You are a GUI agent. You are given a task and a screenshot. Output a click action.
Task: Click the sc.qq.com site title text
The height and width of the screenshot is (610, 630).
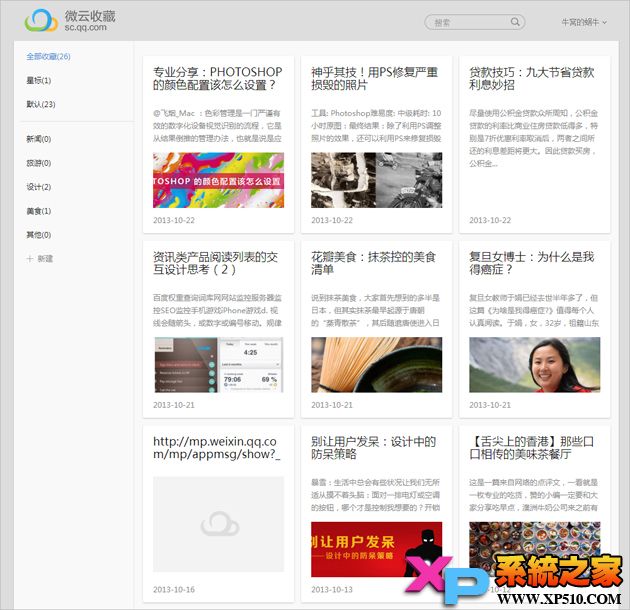(86, 28)
